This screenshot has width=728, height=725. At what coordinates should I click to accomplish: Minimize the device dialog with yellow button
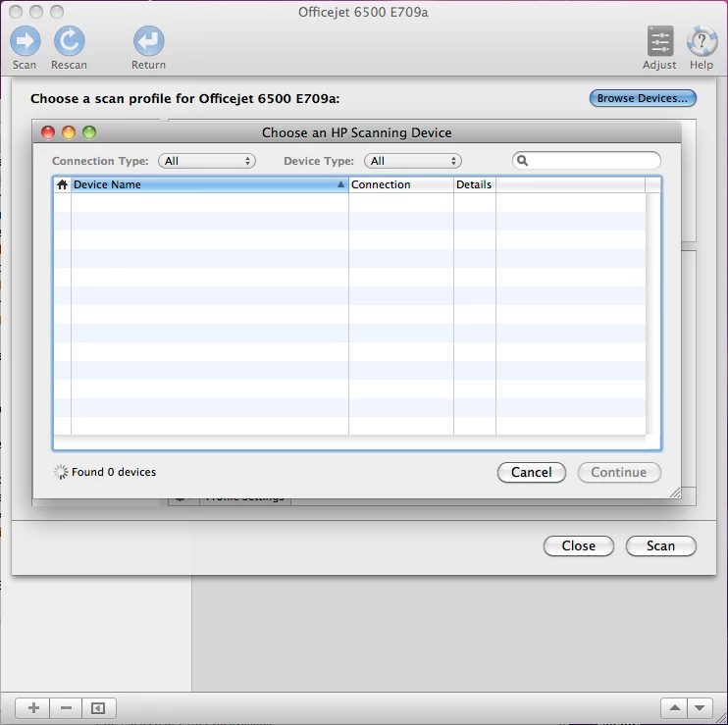tap(69, 132)
